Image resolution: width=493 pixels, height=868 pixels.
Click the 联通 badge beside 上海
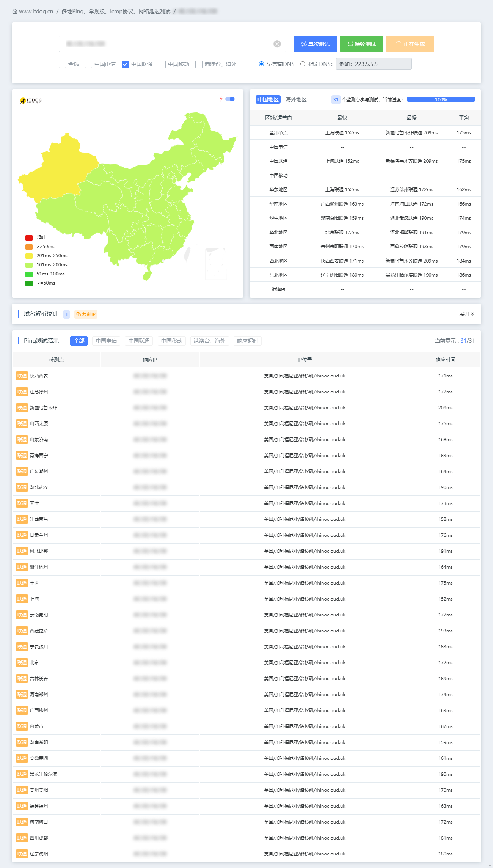pos(22,599)
